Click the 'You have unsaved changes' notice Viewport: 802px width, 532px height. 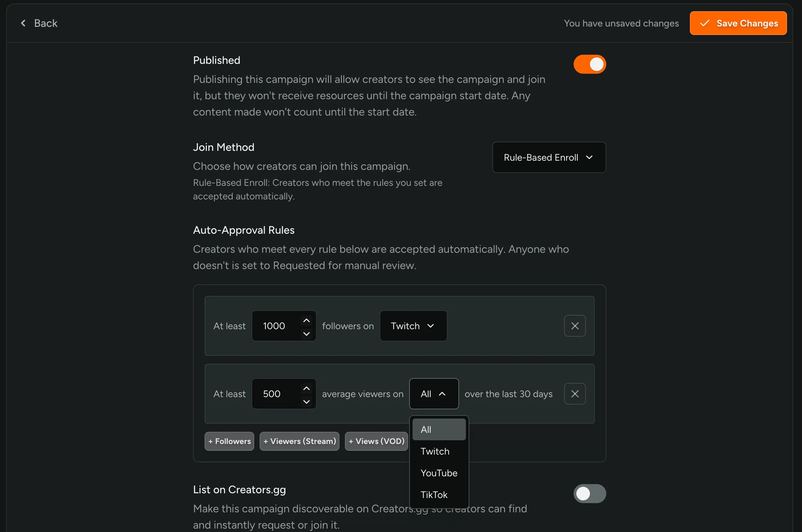621,23
